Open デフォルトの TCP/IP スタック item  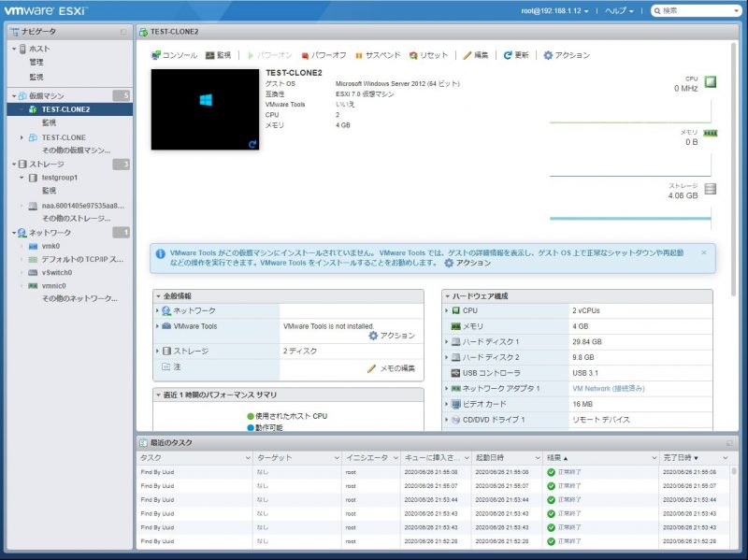point(82,260)
